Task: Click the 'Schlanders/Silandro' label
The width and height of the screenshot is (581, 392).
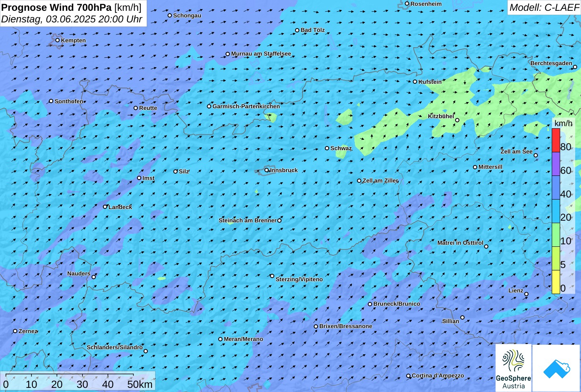Action: coord(115,347)
